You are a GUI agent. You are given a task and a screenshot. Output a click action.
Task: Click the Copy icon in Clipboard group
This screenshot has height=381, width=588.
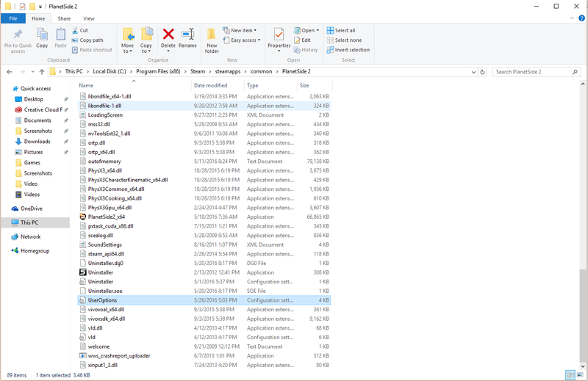(x=42, y=35)
